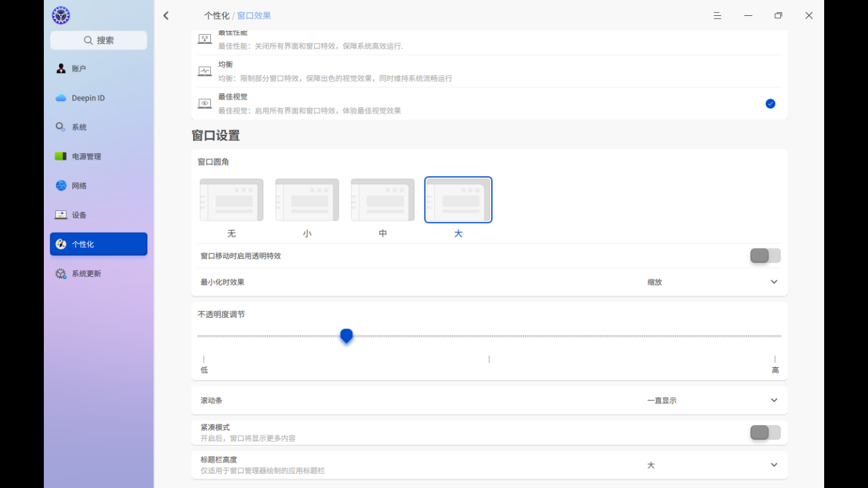
Task: Open the 设备 settings page
Action: point(98,215)
